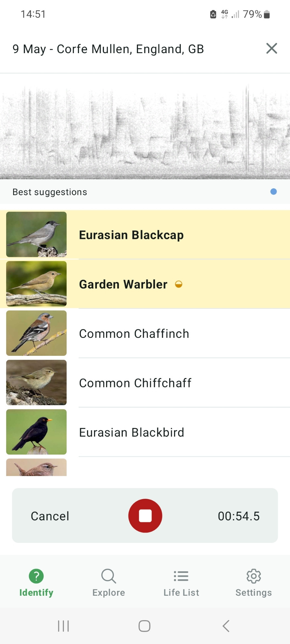Open the Common Chaffinch entry
The image size is (290, 644).
(145, 333)
